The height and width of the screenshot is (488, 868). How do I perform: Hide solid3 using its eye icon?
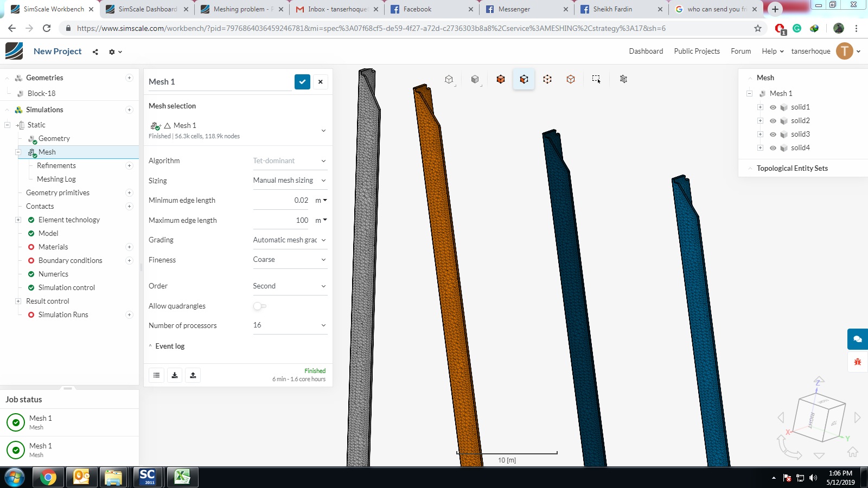tap(773, 134)
